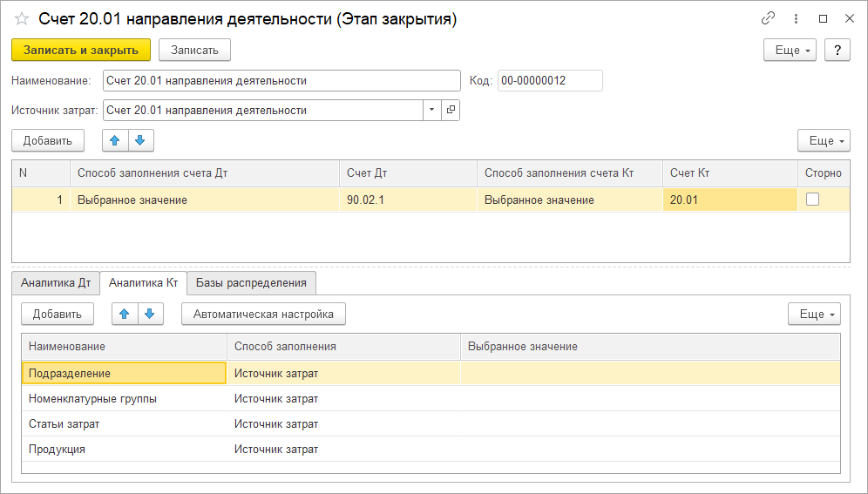Open the Источник затрат linked item icon
868x494 pixels.
coord(451,110)
